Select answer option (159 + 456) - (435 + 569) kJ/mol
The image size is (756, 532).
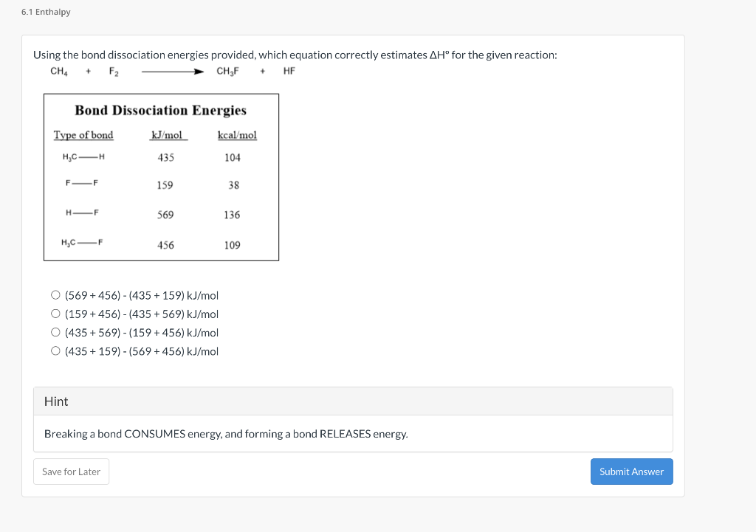55,313
